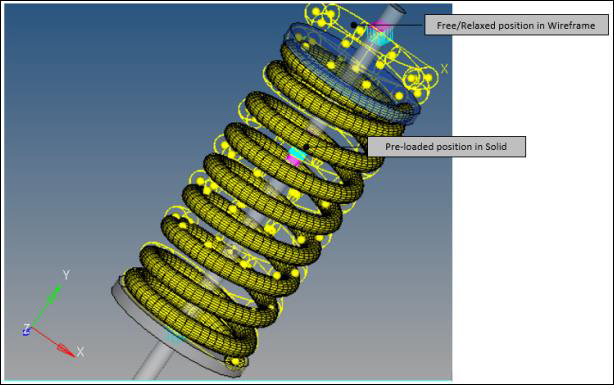Click the X letter of the axis triad
Viewport: 614px width, 385px height.
(x=80, y=352)
